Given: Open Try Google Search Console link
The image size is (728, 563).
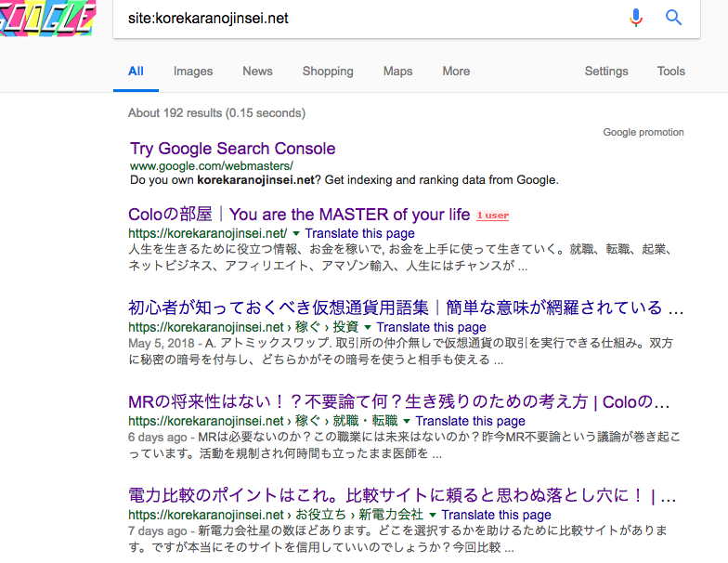Looking at the screenshot, I should click(x=232, y=149).
